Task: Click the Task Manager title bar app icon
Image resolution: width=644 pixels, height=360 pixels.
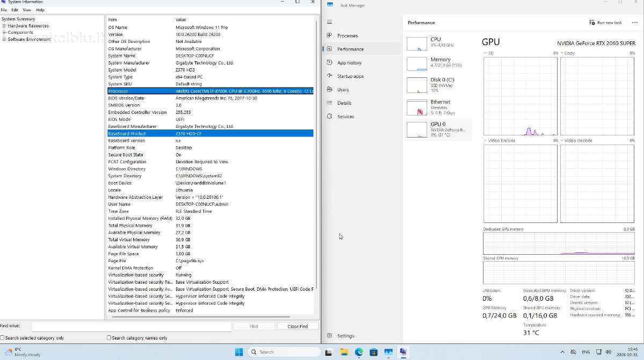Action: tap(330, 5)
